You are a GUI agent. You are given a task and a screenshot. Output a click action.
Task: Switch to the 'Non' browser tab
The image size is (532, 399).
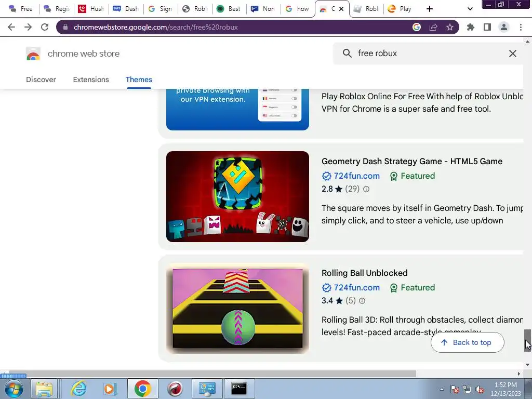[x=263, y=9]
